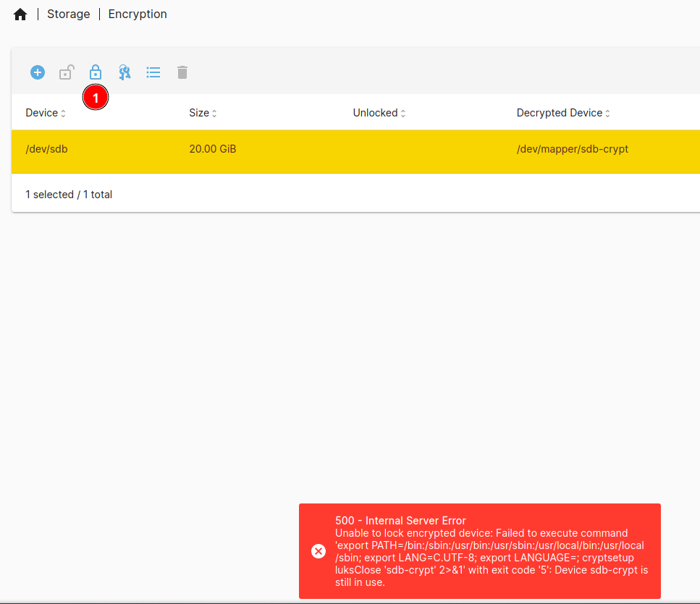Create a new encrypted device with the plus icon
The height and width of the screenshot is (604, 700).
point(37,72)
